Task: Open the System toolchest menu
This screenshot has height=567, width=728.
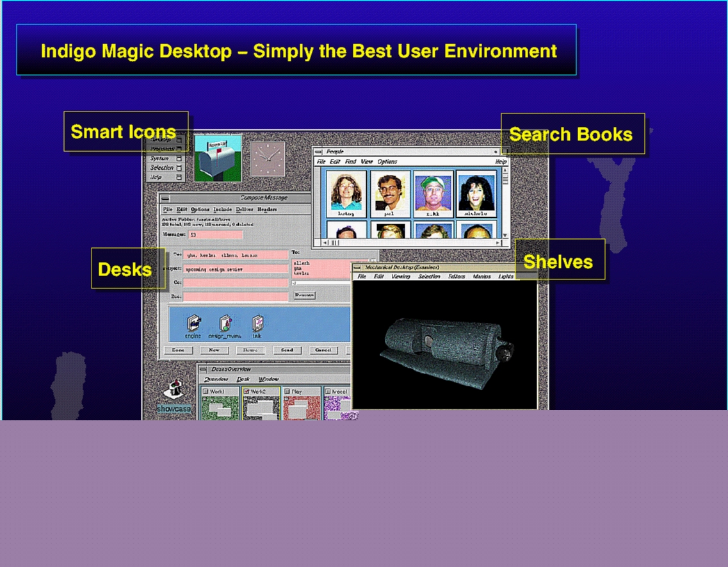Action: pos(166,158)
